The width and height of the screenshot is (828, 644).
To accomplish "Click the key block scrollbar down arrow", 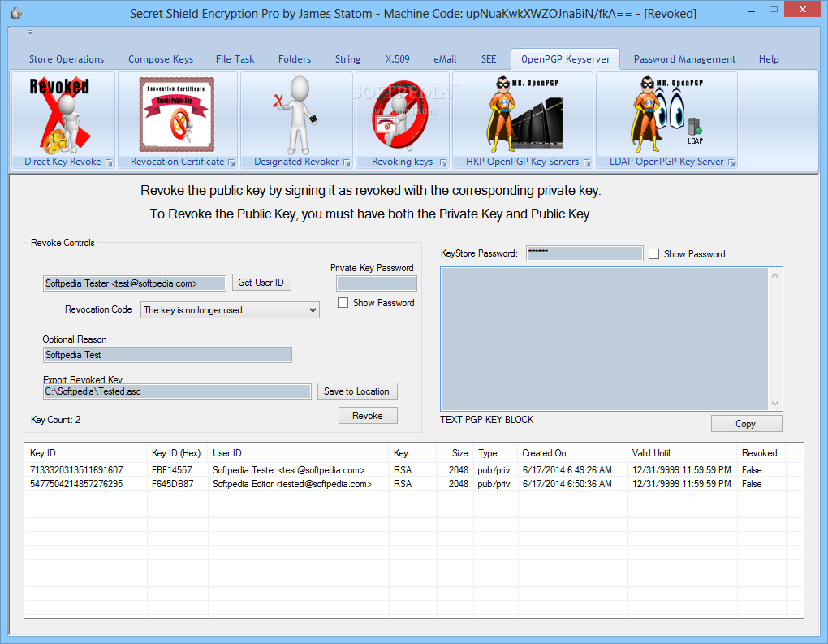I will coord(774,404).
